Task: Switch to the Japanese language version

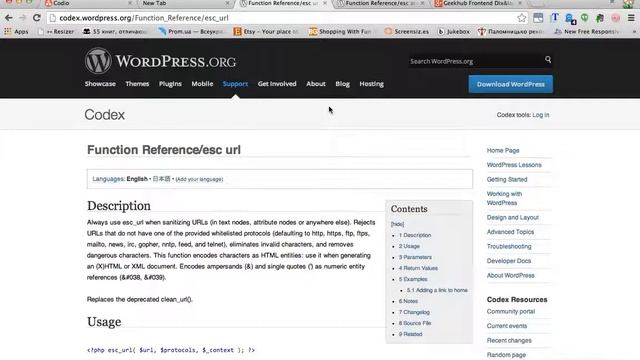Action: pos(161,179)
